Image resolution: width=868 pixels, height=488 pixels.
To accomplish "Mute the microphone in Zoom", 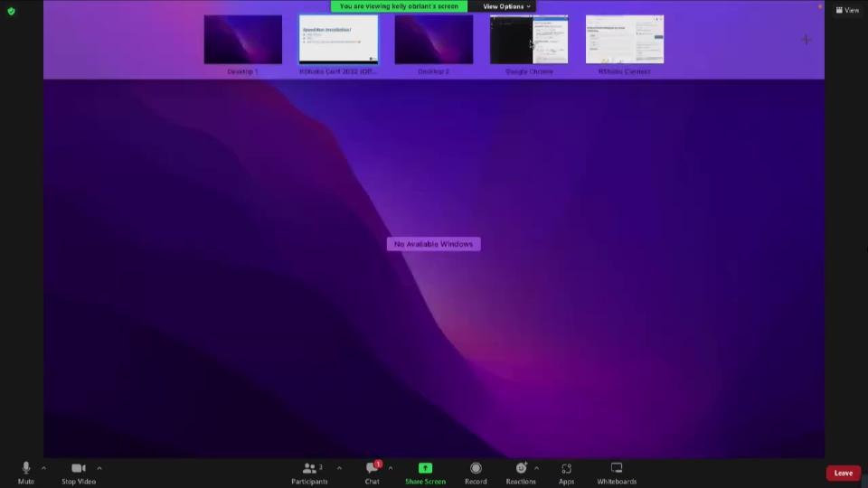I will 25,468.
